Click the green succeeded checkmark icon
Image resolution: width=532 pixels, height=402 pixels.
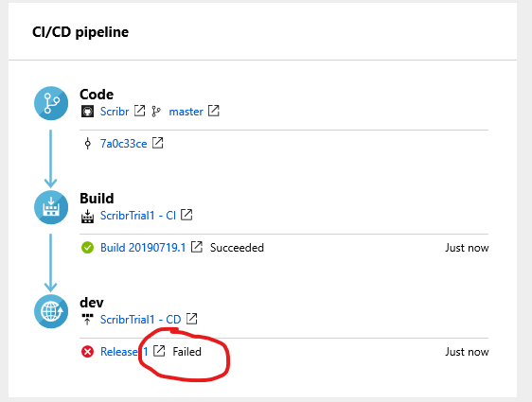[87, 248]
